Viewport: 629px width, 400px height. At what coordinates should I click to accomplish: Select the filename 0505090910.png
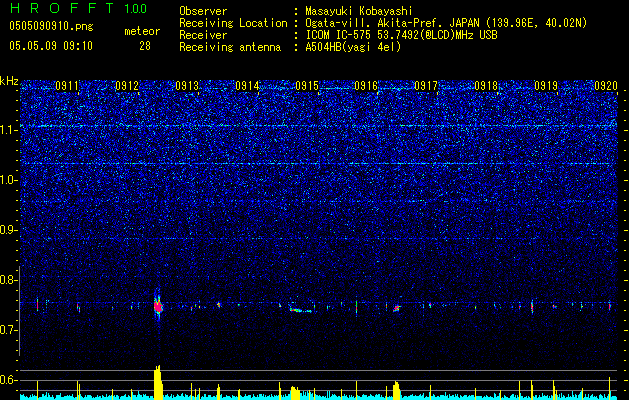(51, 27)
